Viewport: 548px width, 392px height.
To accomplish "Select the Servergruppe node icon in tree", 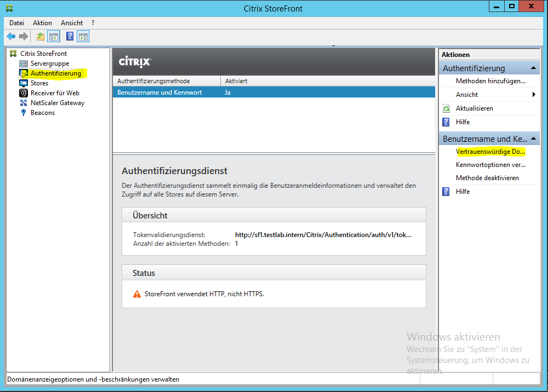I will coord(24,64).
